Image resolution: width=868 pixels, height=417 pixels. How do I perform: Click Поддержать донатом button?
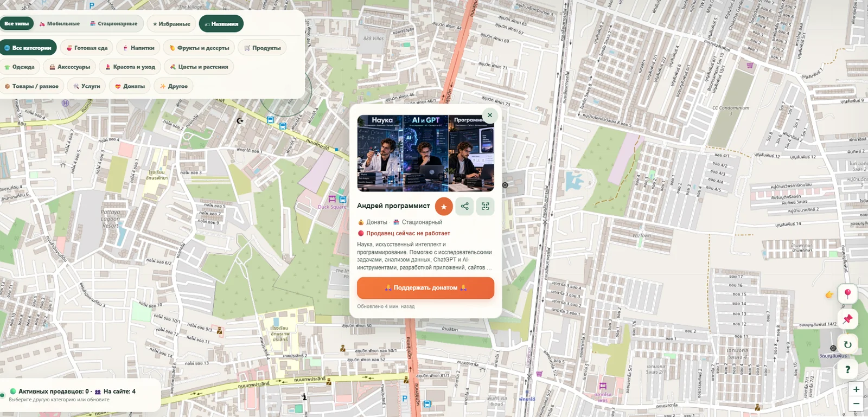425,288
